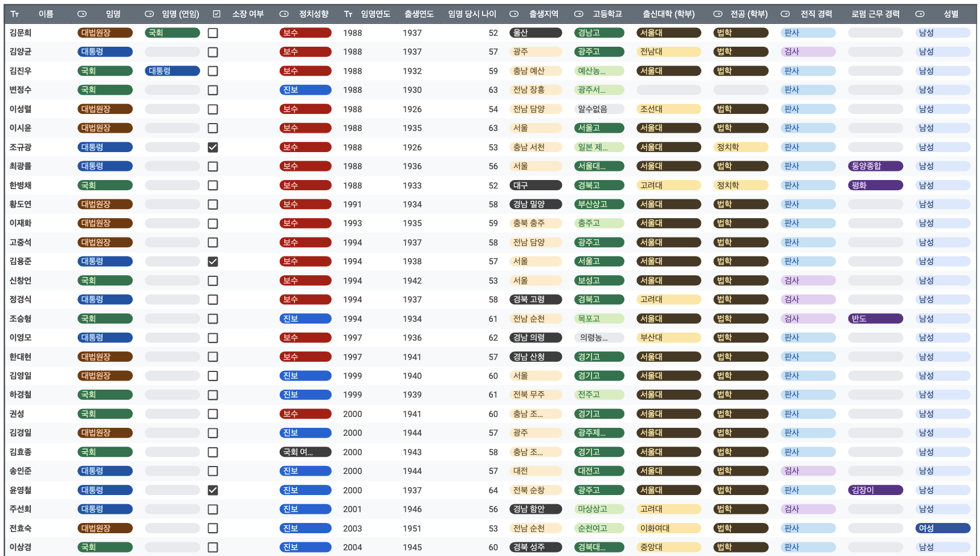
Task: Click the select icon beside 고등학교 header
Action: (579, 14)
